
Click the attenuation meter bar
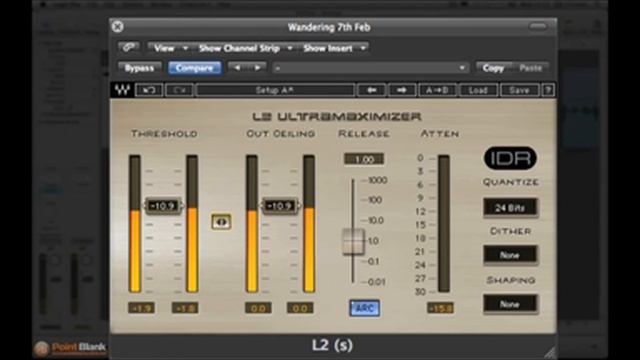[x=444, y=223]
